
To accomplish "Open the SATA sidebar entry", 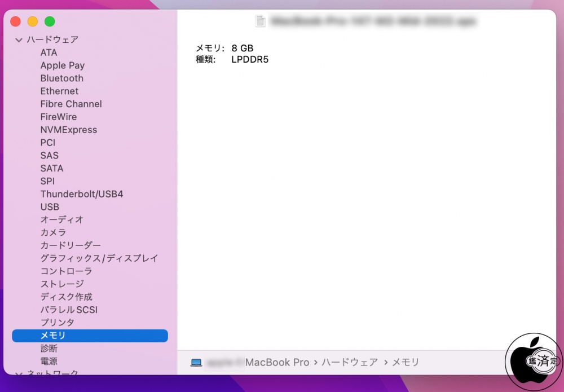I will pos(52,168).
